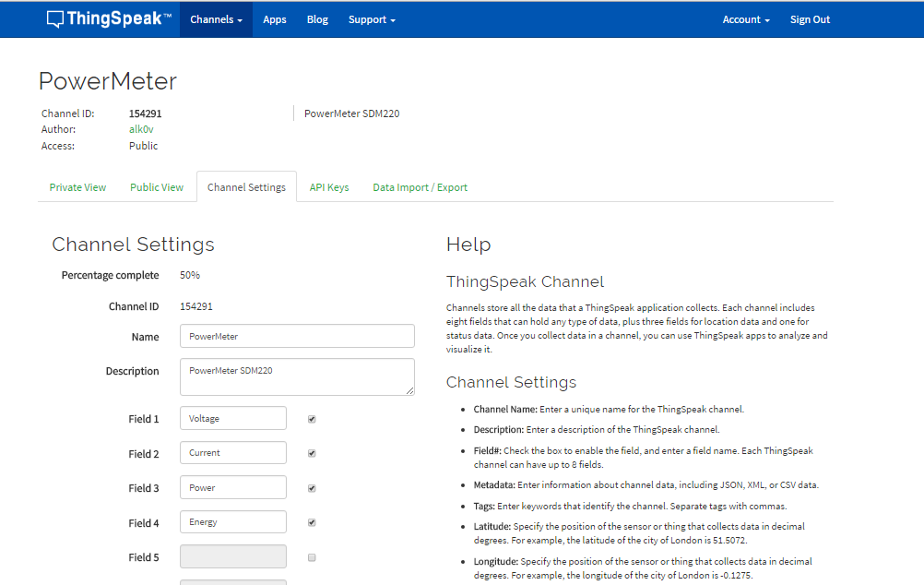
Task: Click the Field 3 input with Power
Action: pos(233,488)
